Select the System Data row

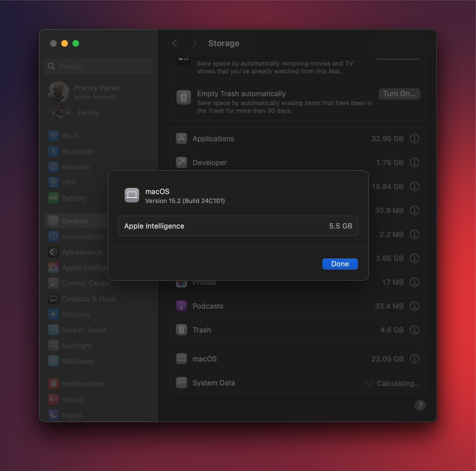298,383
